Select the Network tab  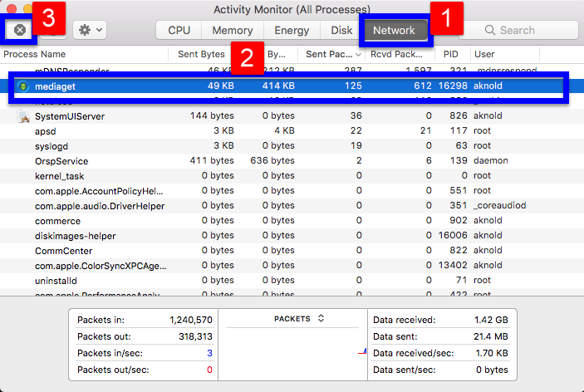click(394, 30)
